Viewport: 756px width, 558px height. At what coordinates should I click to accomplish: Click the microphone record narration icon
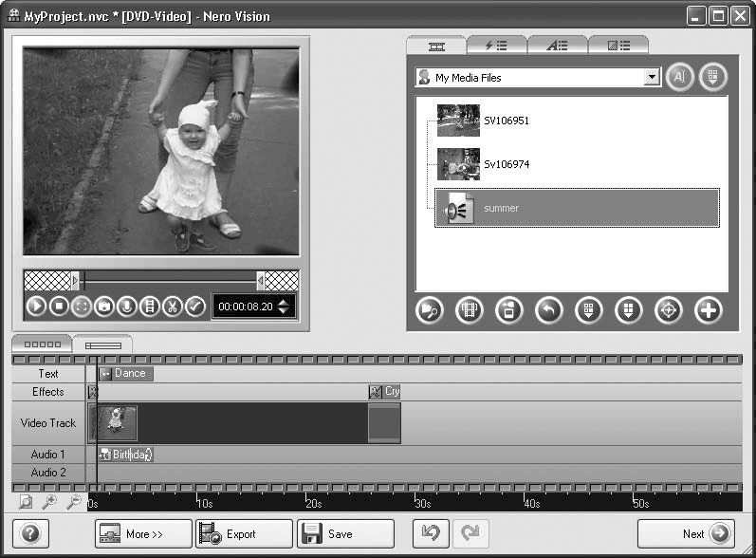pyautogui.click(x=125, y=307)
